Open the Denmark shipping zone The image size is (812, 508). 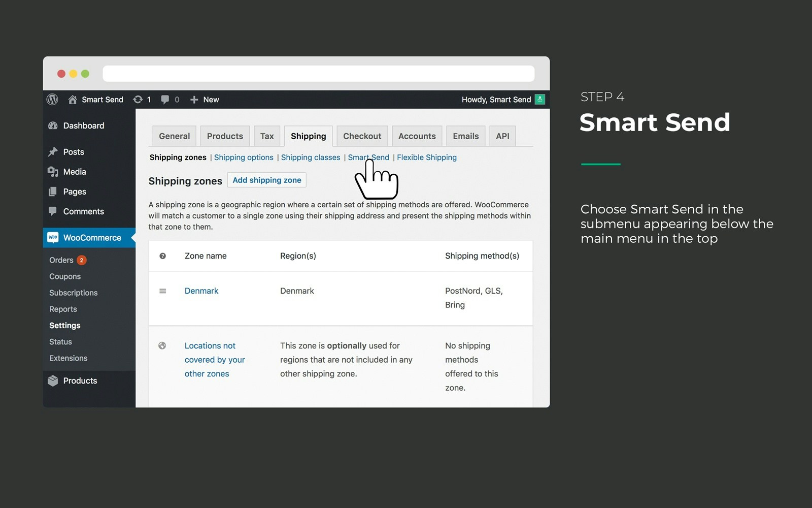tap(201, 291)
